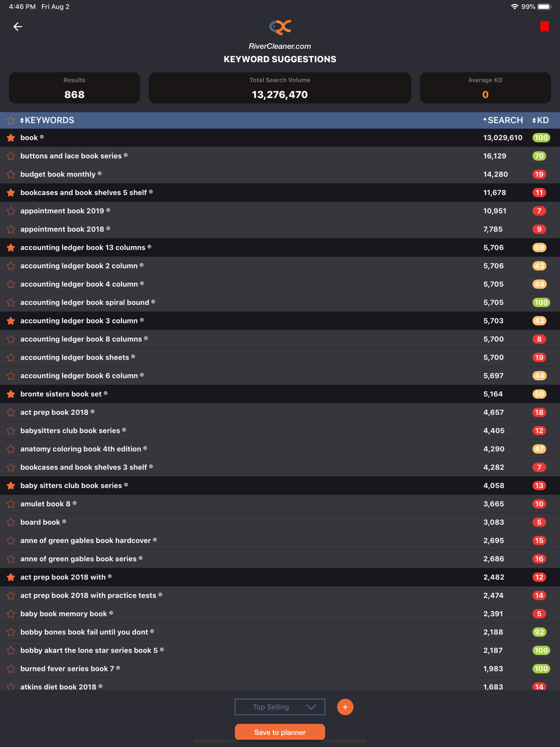
Task: Sort by the SEARCH column
Action: pos(503,120)
